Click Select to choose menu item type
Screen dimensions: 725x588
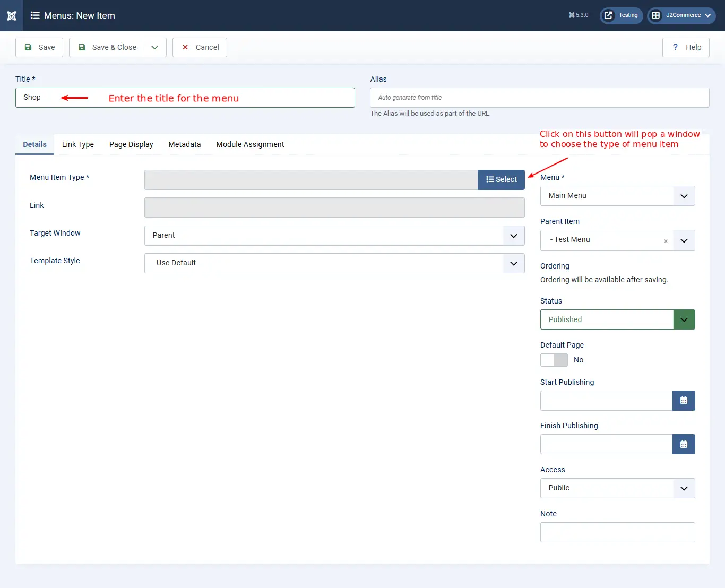click(x=502, y=180)
